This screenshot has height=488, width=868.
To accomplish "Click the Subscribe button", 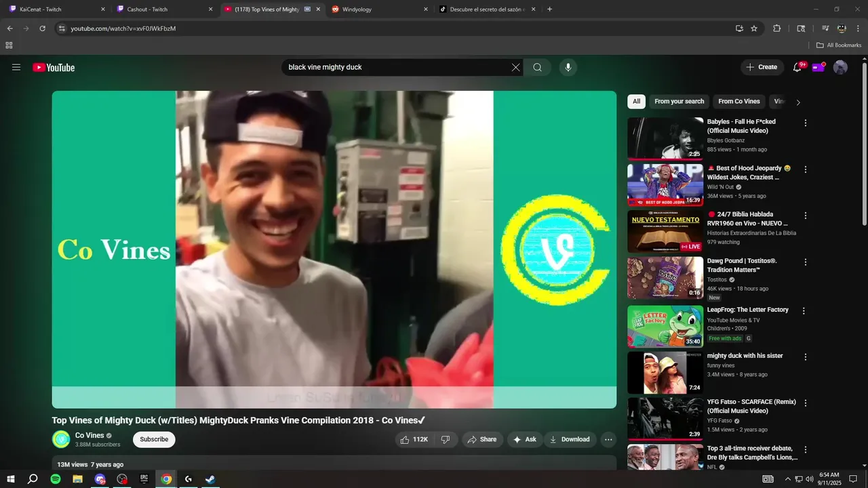I will pos(154,439).
